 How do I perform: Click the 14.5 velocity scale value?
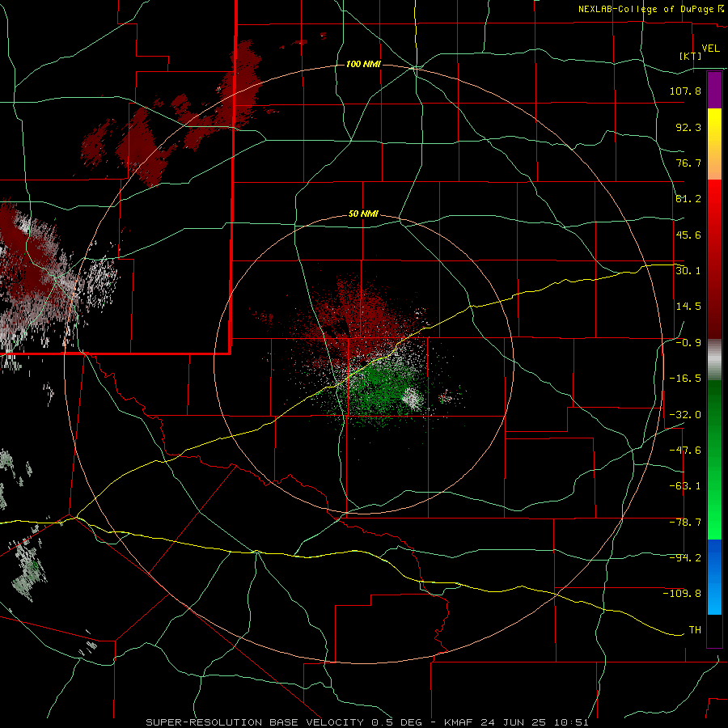pos(688,307)
